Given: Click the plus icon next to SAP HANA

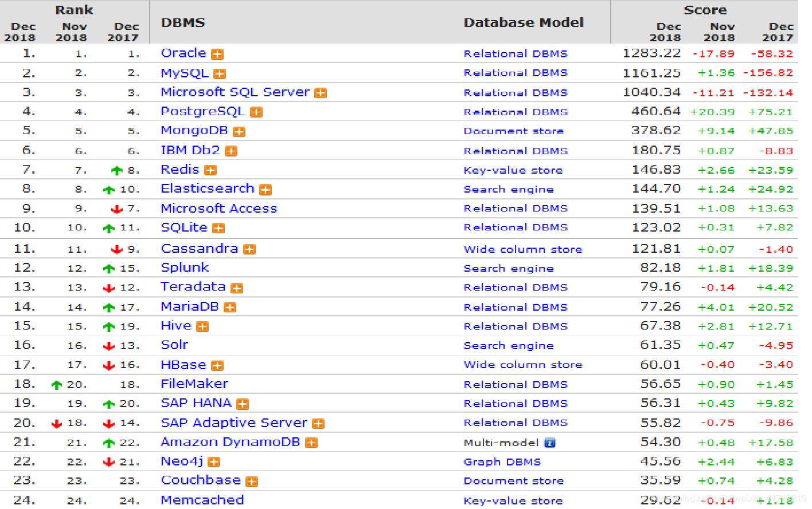Looking at the screenshot, I should coord(243,404).
